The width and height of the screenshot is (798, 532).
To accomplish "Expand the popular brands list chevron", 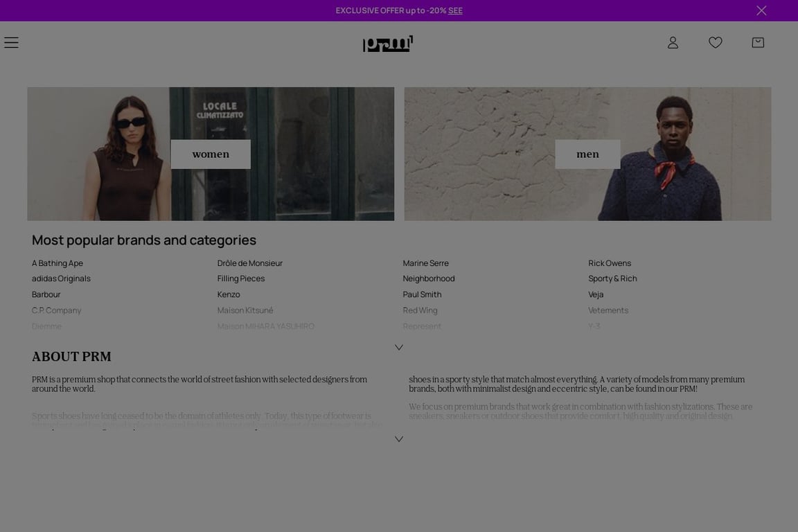I will [x=399, y=347].
